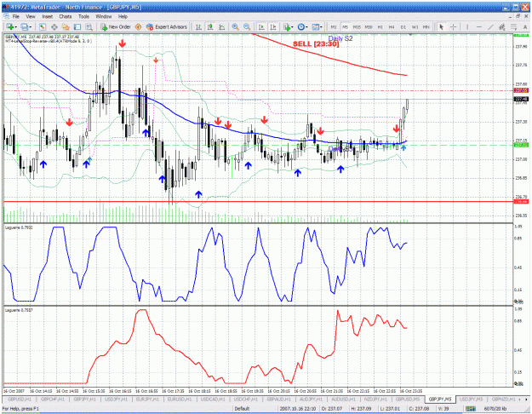Select the D1 timeframe
Viewport: 532px width, 414px height.
pyautogui.click(x=403, y=26)
